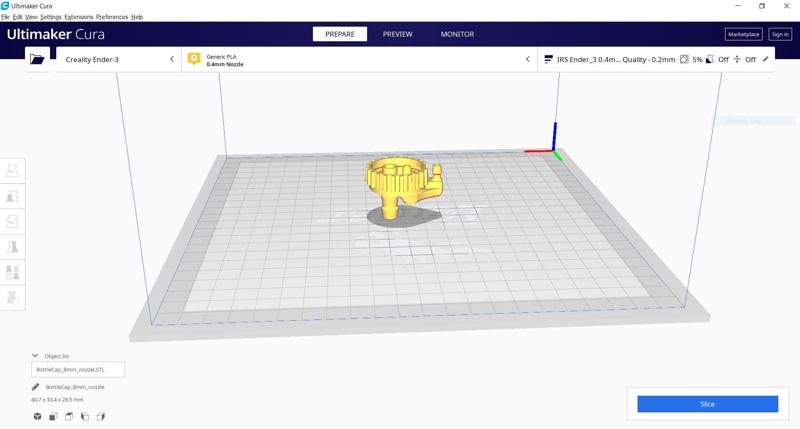800x429 pixels.
Task: Click the blue Slice button
Action: [x=708, y=404]
